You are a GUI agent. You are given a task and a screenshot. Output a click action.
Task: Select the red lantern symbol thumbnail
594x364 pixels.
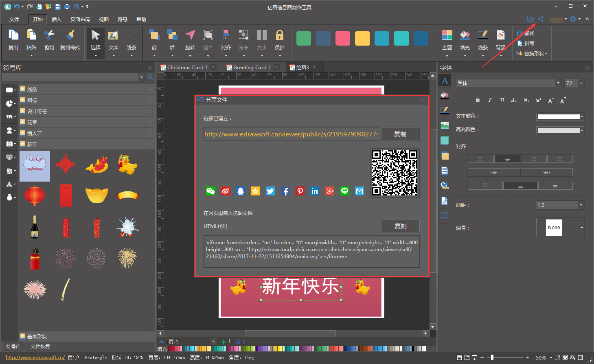[35, 196]
